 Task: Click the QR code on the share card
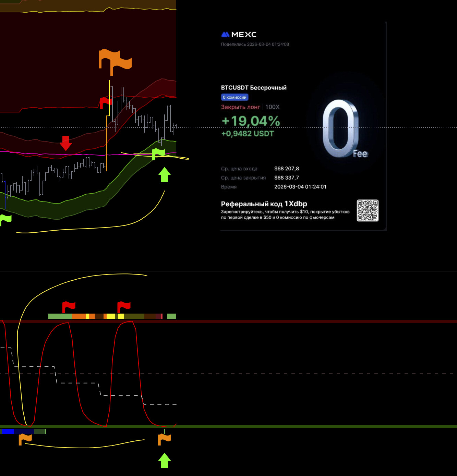(367, 210)
